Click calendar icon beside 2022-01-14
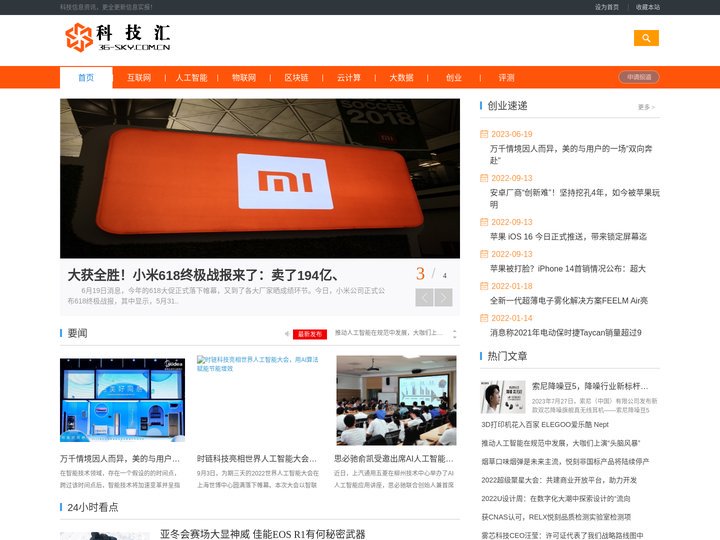This screenshot has height=540, width=720. pyautogui.click(x=484, y=318)
